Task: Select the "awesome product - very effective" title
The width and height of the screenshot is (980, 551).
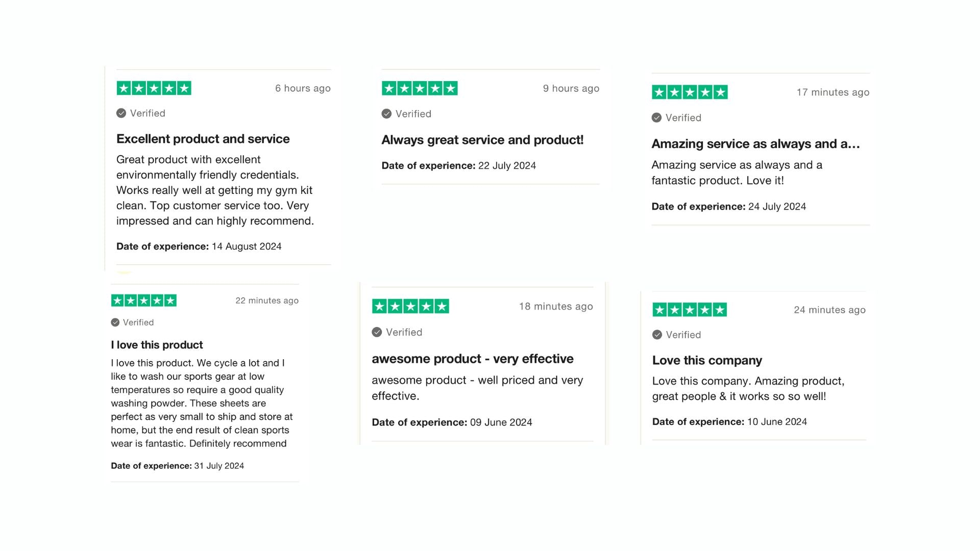Action: 472,359
